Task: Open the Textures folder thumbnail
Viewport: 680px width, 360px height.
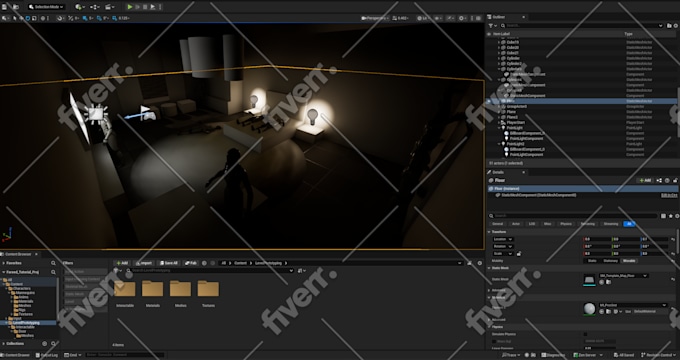Action: 208,289
